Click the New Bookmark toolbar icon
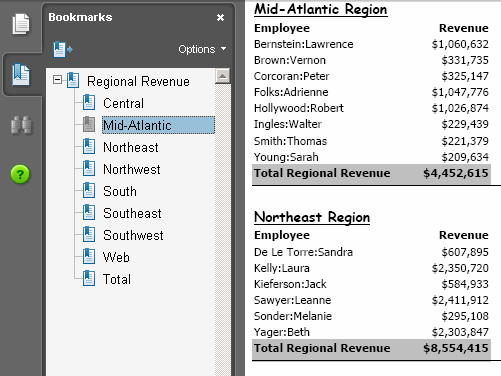Image resolution: width=501 pixels, height=376 pixels. point(63,49)
